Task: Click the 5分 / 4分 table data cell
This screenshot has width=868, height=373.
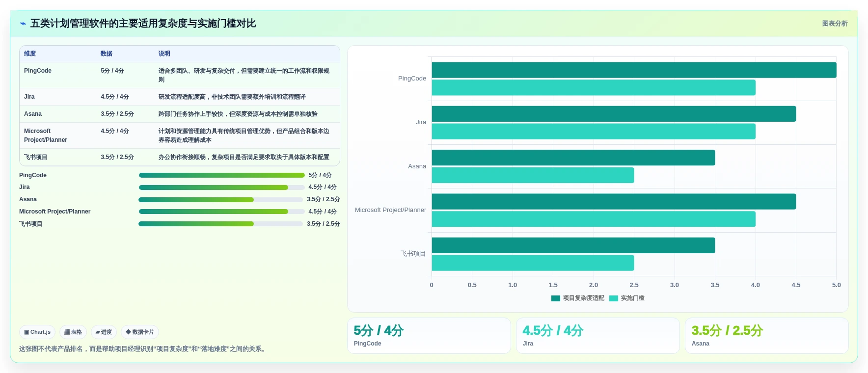Action: coord(112,71)
